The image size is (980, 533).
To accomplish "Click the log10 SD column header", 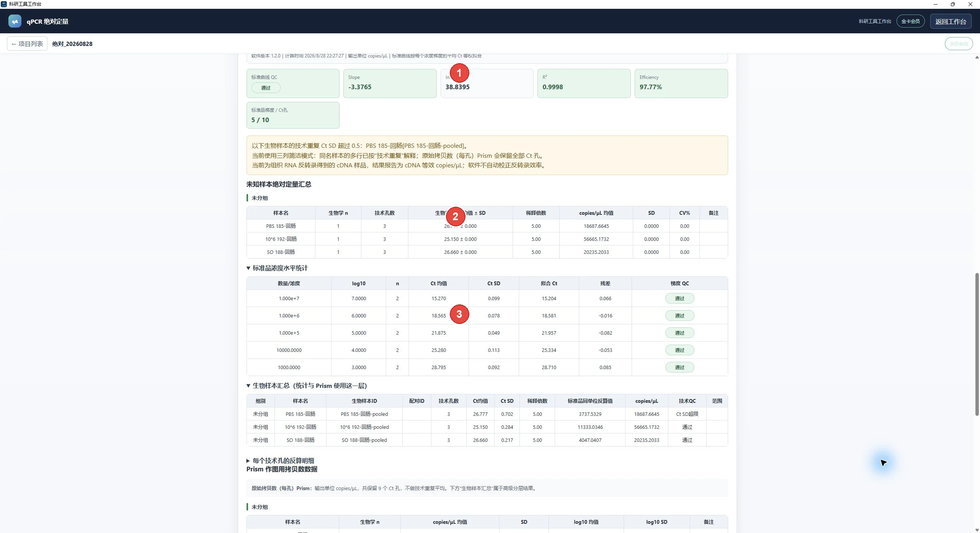I will tap(657, 522).
